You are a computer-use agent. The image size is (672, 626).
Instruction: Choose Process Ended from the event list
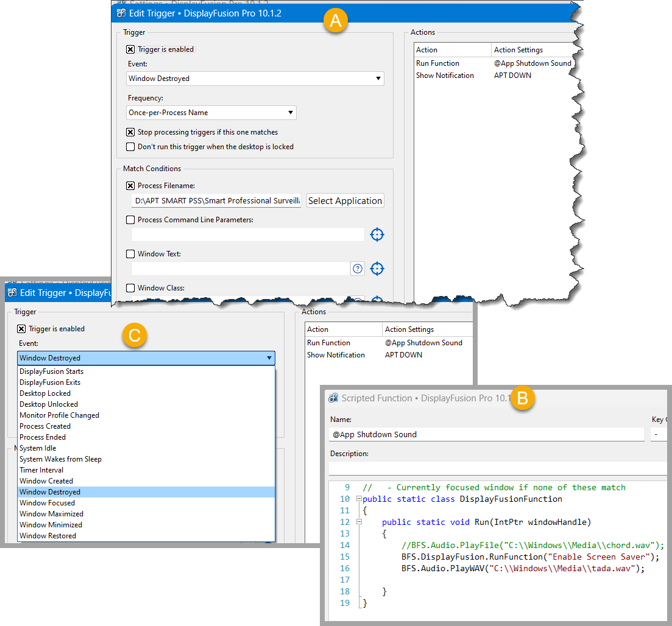43,437
